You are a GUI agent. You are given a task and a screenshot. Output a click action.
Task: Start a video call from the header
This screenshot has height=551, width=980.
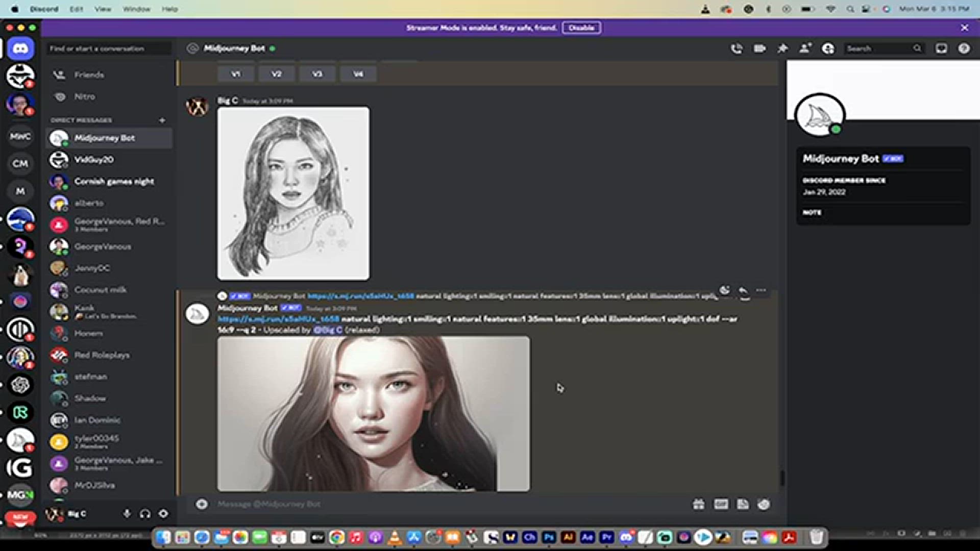coord(759,48)
